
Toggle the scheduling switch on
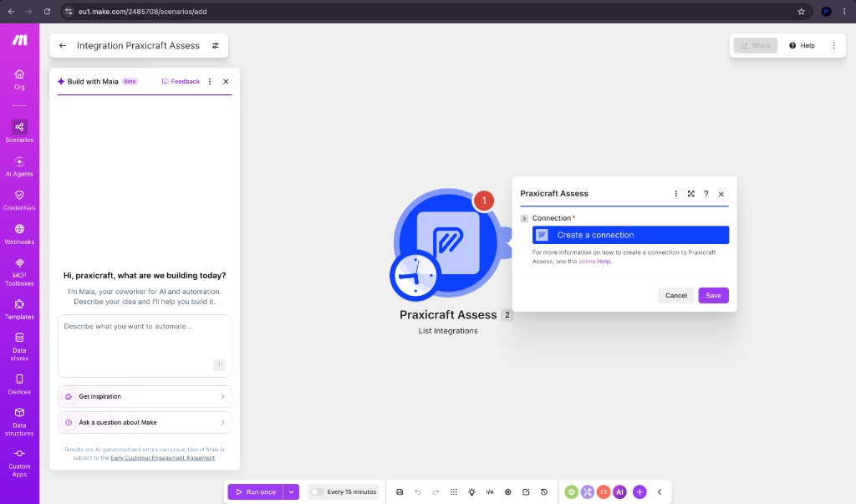tap(317, 492)
